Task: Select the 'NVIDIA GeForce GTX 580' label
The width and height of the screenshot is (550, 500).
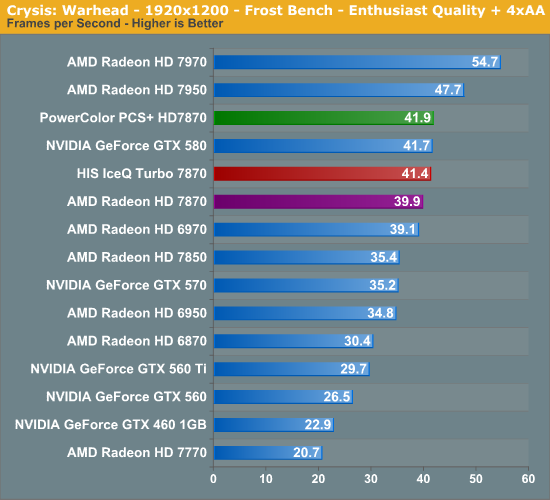Action: tap(126, 146)
